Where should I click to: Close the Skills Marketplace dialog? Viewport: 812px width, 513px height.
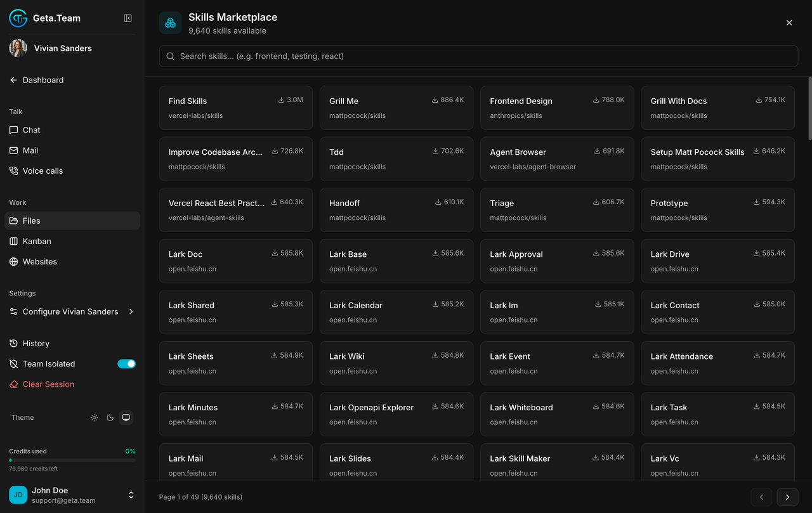[789, 23]
